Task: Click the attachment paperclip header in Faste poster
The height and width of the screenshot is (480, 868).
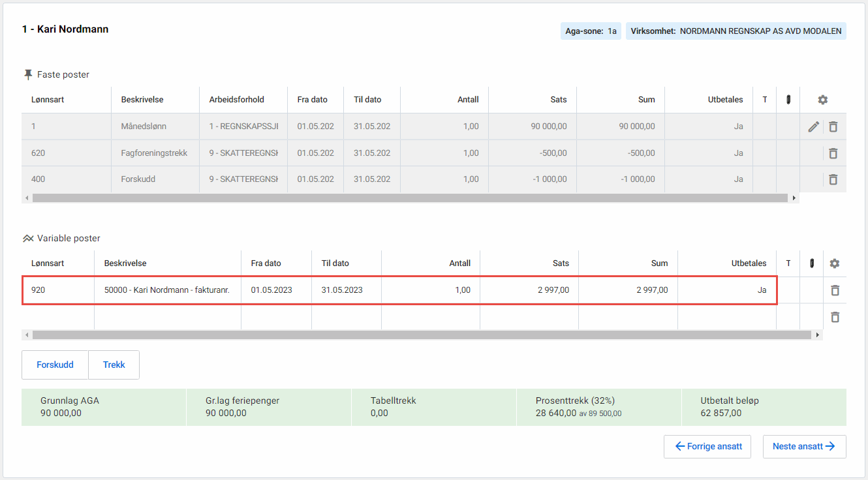Action: tap(788, 100)
